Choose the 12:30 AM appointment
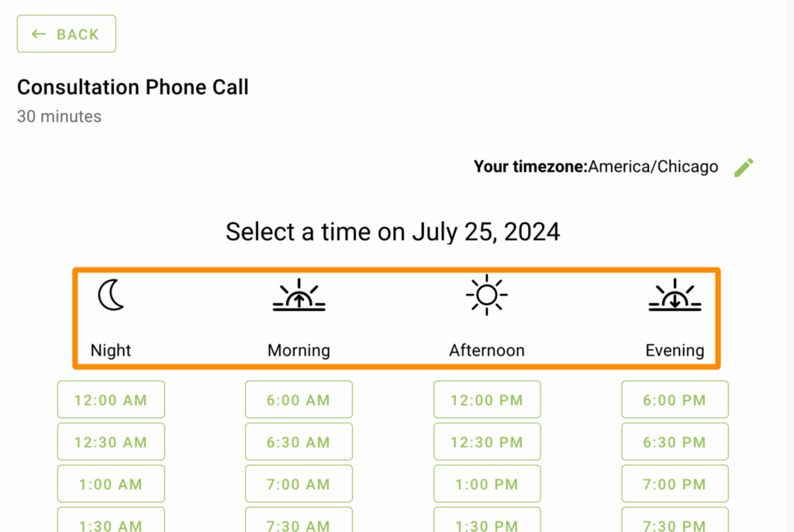The height and width of the screenshot is (532, 794). click(111, 441)
